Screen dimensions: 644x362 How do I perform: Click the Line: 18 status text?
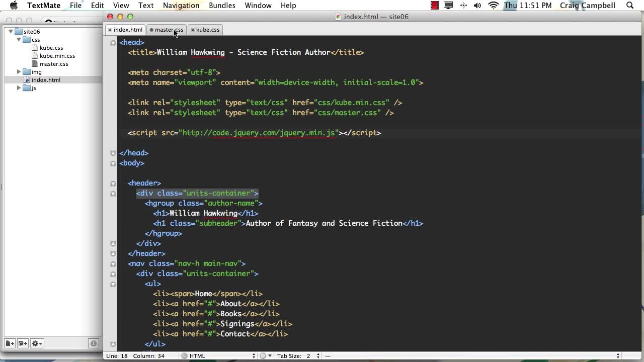click(x=117, y=356)
